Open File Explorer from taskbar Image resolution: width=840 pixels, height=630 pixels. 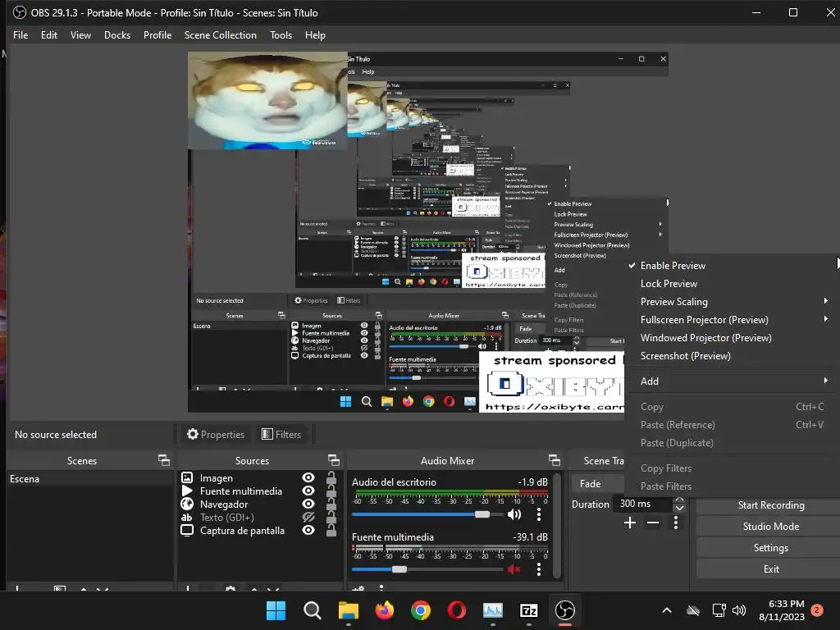[348, 610]
